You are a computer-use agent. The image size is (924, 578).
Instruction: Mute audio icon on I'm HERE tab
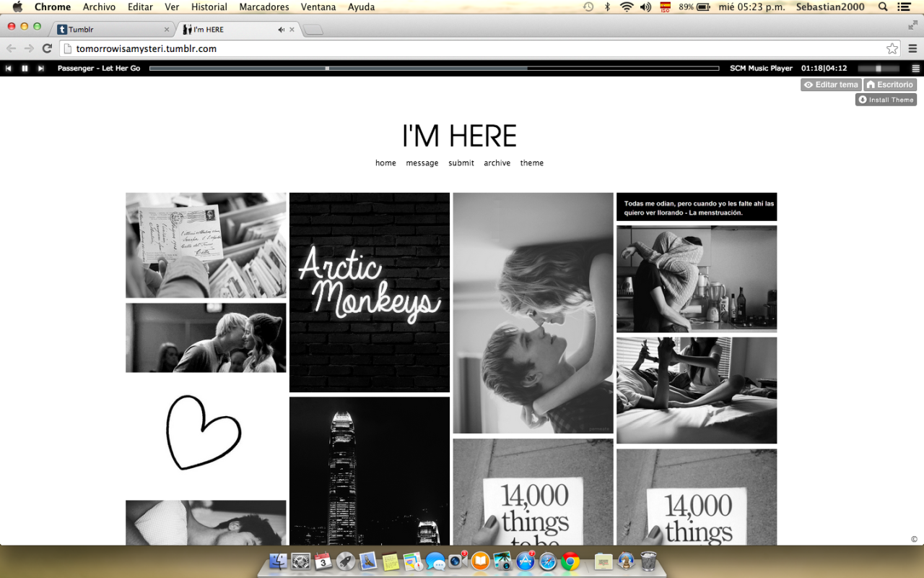(281, 30)
